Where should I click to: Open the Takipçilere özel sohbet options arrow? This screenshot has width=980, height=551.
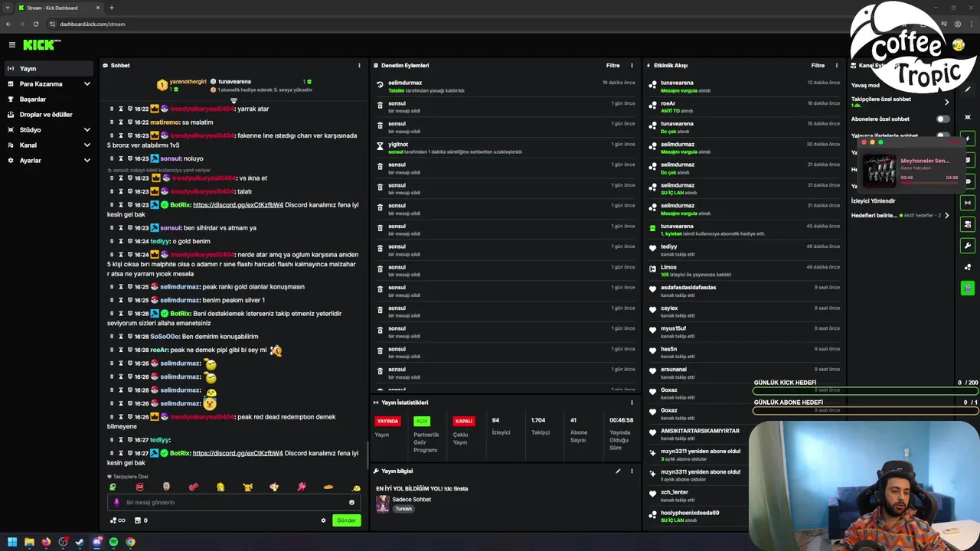(x=946, y=102)
